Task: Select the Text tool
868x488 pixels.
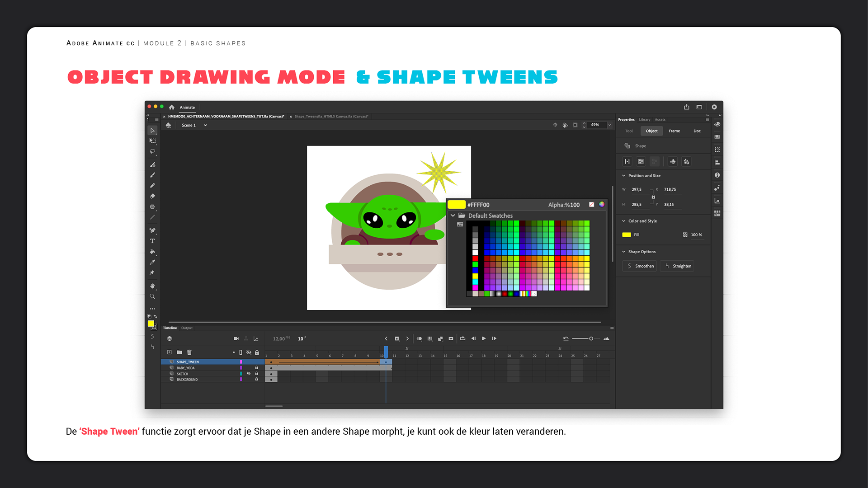Action: pyautogui.click(x=152, y=241)
